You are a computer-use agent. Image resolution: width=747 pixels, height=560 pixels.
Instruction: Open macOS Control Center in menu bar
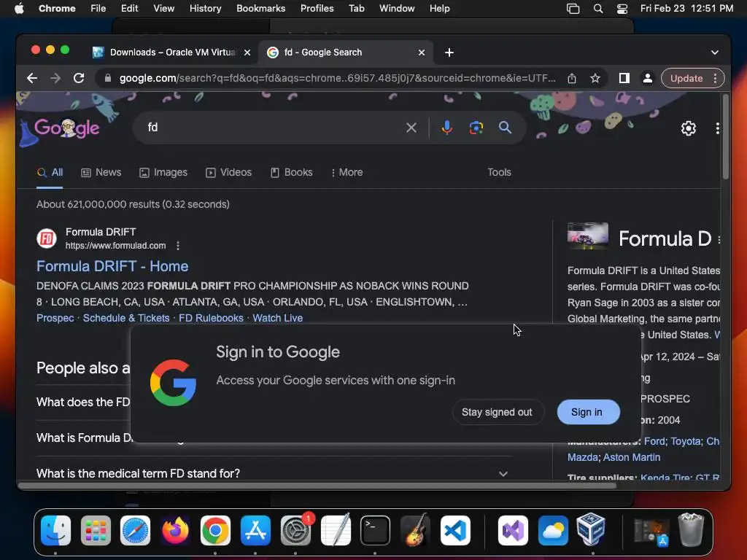[622, 9]
